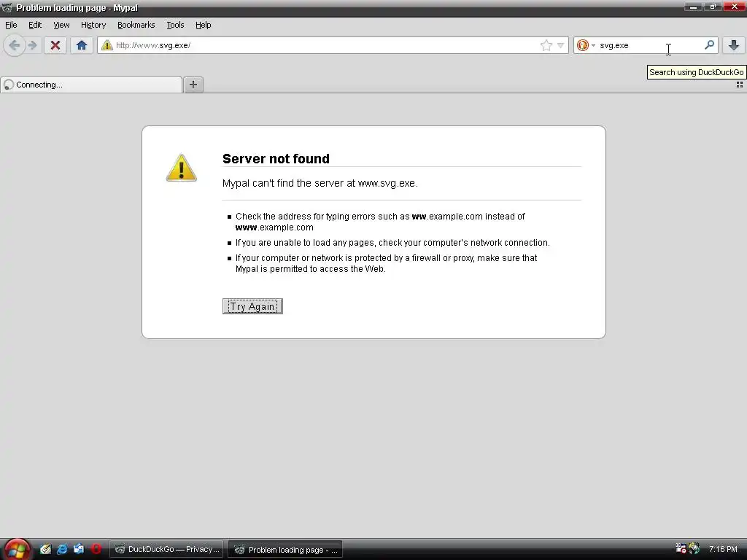Stop loading with the red X
The image size is (747, 560).
coord(55,46)
